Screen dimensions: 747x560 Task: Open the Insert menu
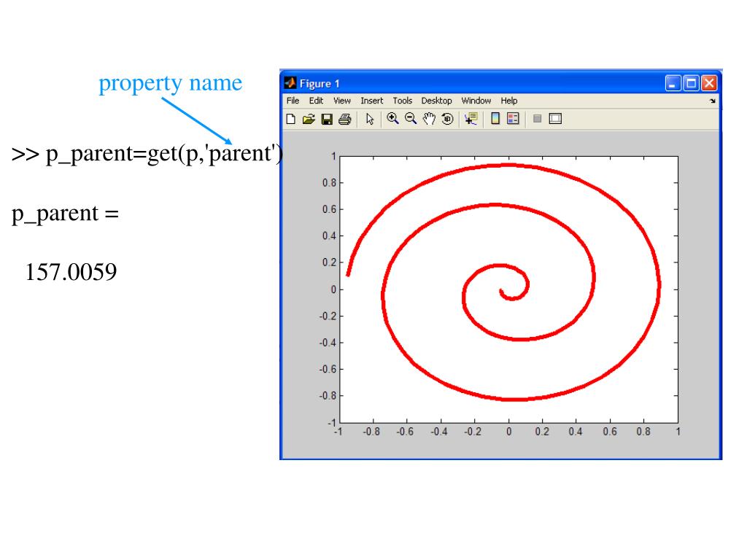(x=371, y=101)
